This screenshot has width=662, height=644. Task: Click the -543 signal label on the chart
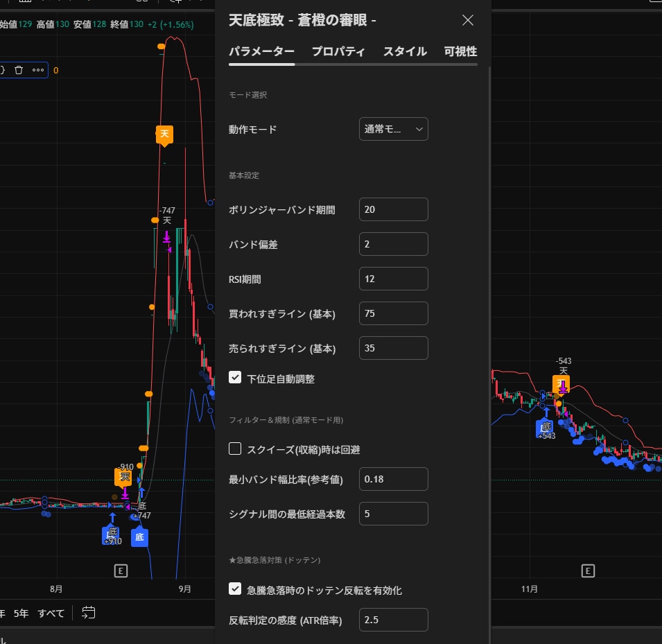(564, 361)
